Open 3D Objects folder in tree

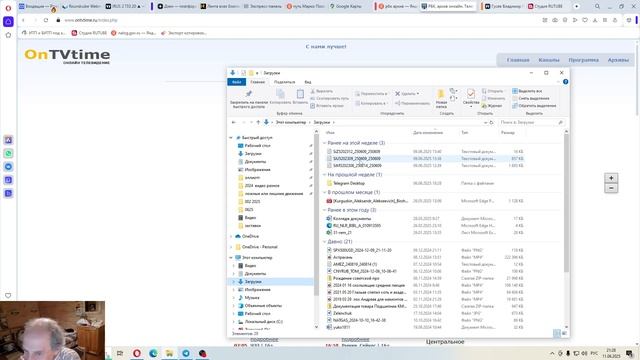[x=263, y=306]
